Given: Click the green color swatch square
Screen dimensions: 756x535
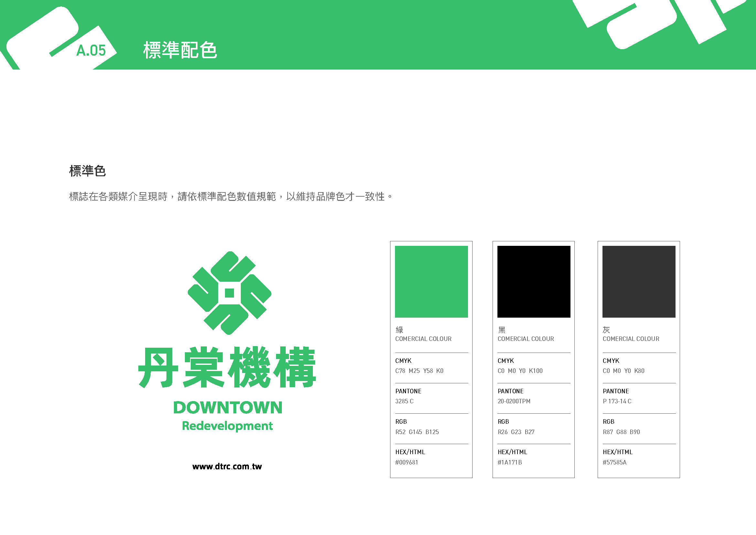Looking at the screenshot, I should (431, 282).
